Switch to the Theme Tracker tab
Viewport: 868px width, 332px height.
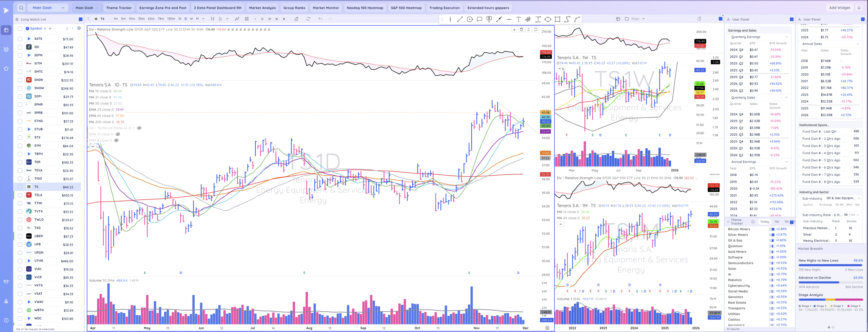pos(119,8)
